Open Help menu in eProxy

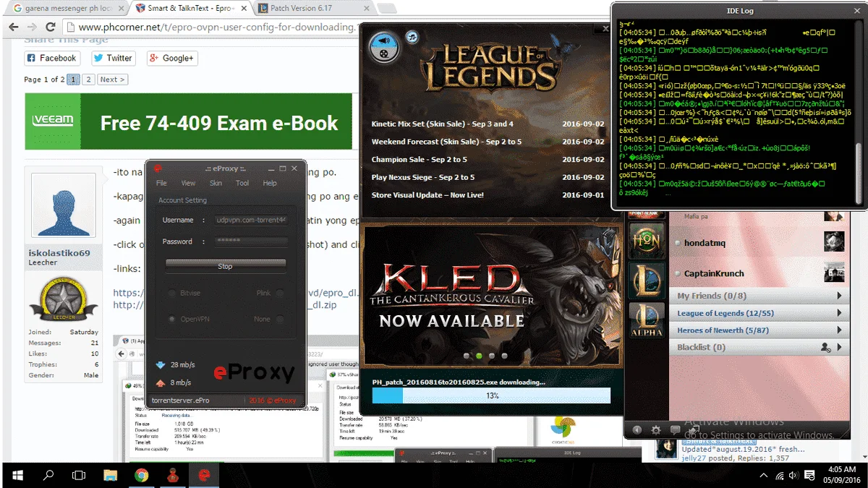(x=270, y=183)
